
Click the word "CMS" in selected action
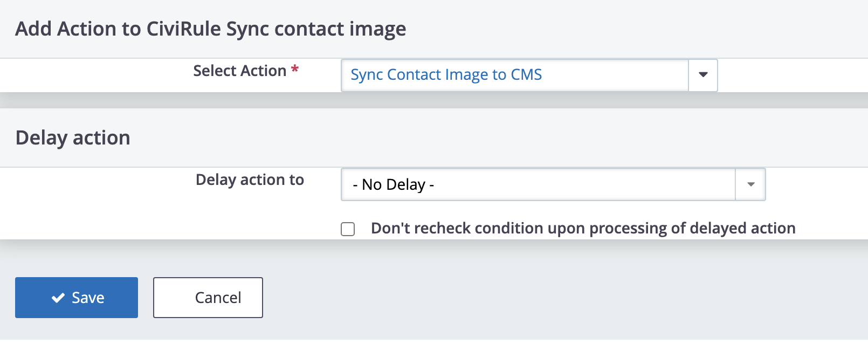pyautogui.click(x=526, y=75)
